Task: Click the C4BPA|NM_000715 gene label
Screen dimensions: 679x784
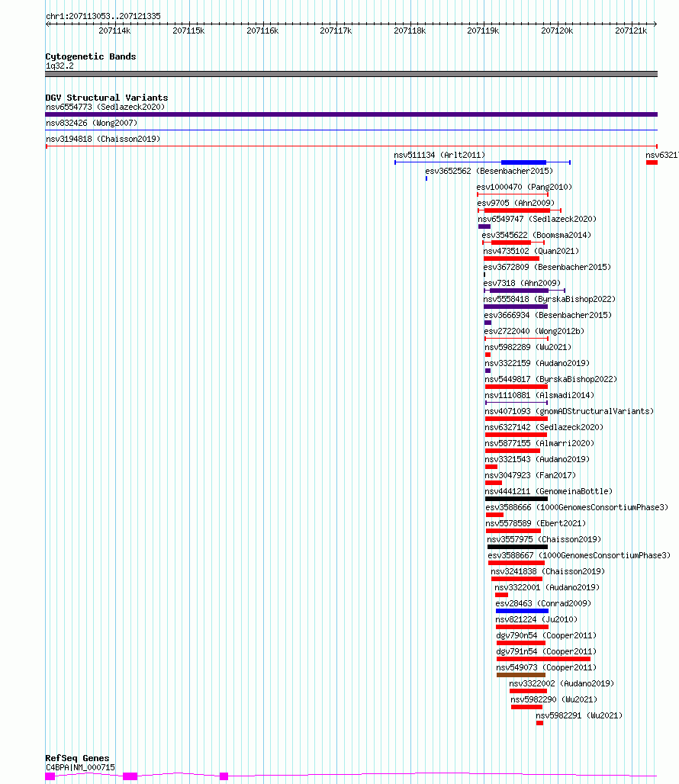Action: pyautogui.click(x=81, y=767)
